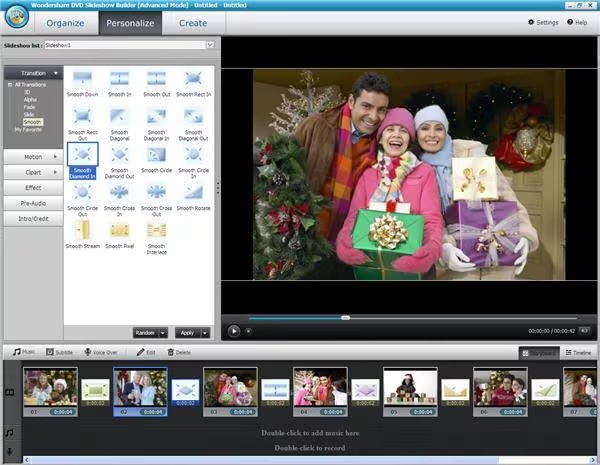Pick the Smooth Stream transition icon
The height and width of the screenshot is (465, 600).
[82, 230]
